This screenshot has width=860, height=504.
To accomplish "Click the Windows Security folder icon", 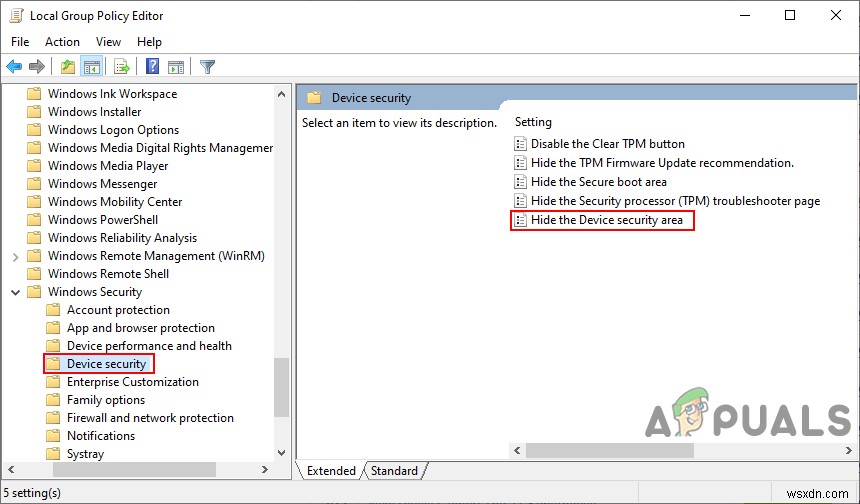I will tap(35, 292).
